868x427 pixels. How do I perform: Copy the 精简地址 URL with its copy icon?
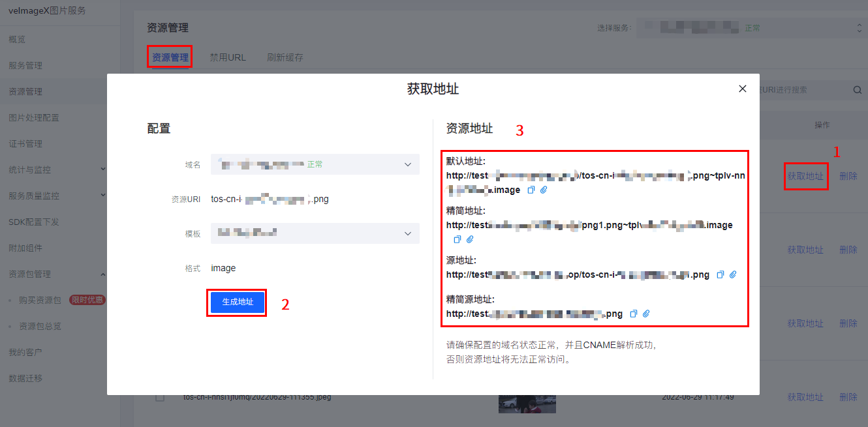coord(457,239)
